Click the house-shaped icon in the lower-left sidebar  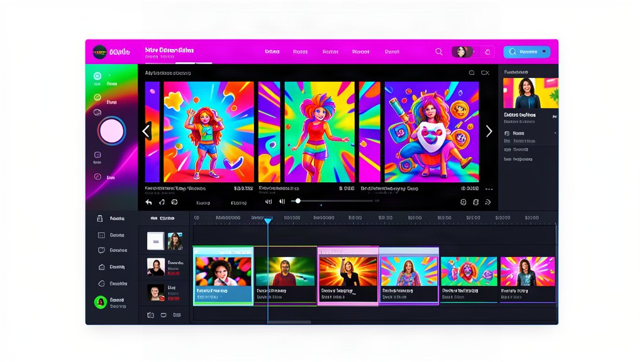(101, 266)
